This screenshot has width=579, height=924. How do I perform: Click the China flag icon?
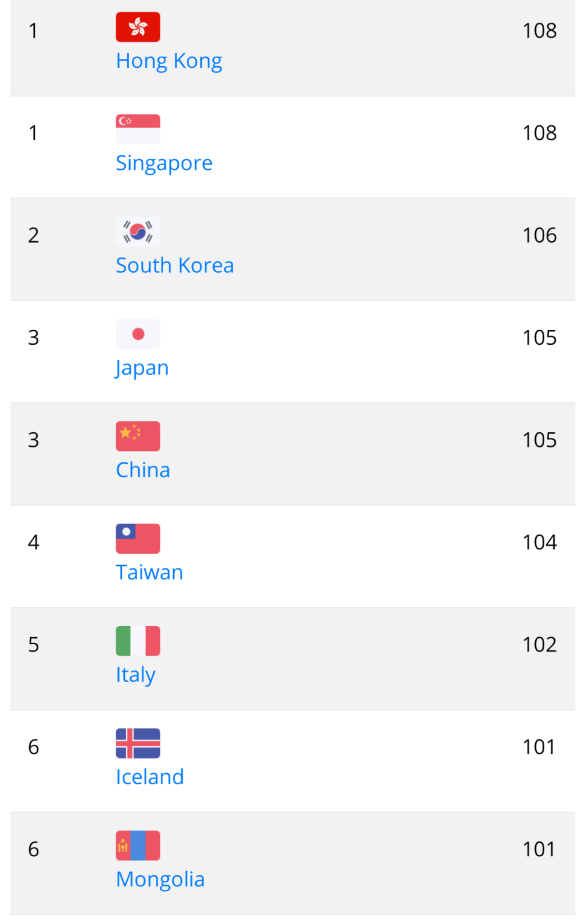(x=138, y=436)
